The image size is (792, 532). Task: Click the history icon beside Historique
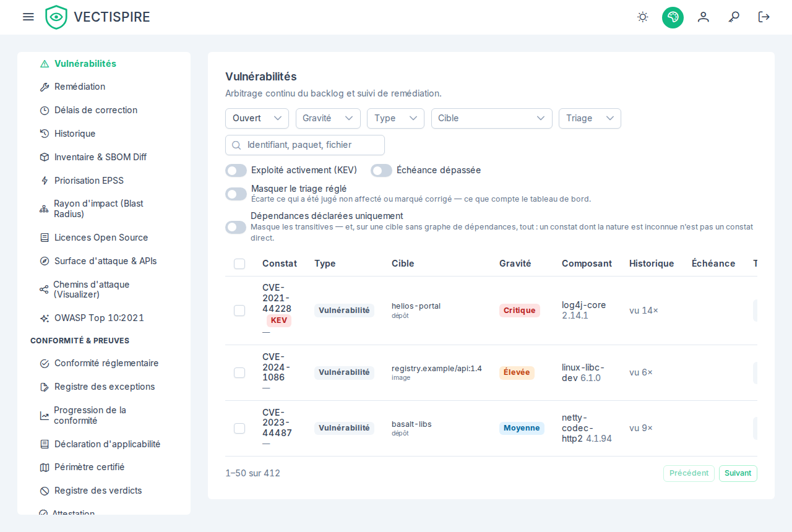[x=45, y=134]
